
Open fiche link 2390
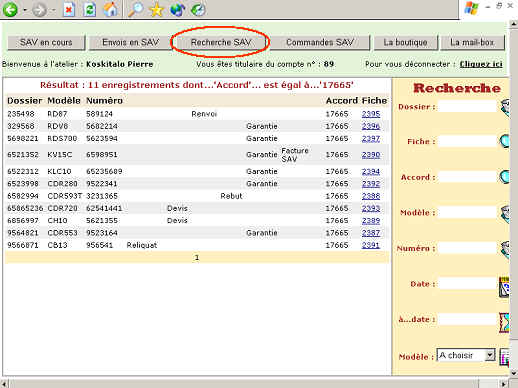[x=371, y=155]
